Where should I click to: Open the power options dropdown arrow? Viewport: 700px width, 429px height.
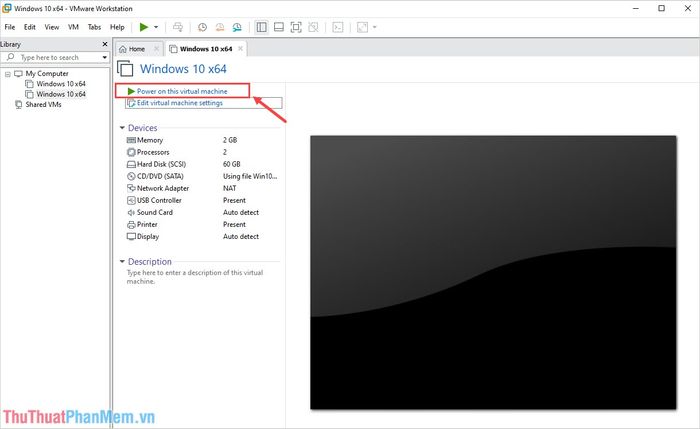point(156,27)
